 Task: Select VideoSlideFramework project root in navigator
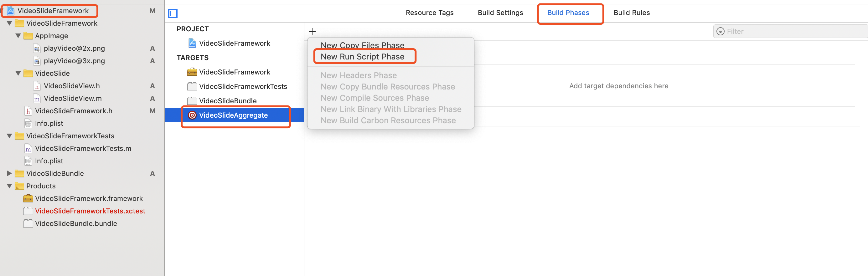pos(53,11)
